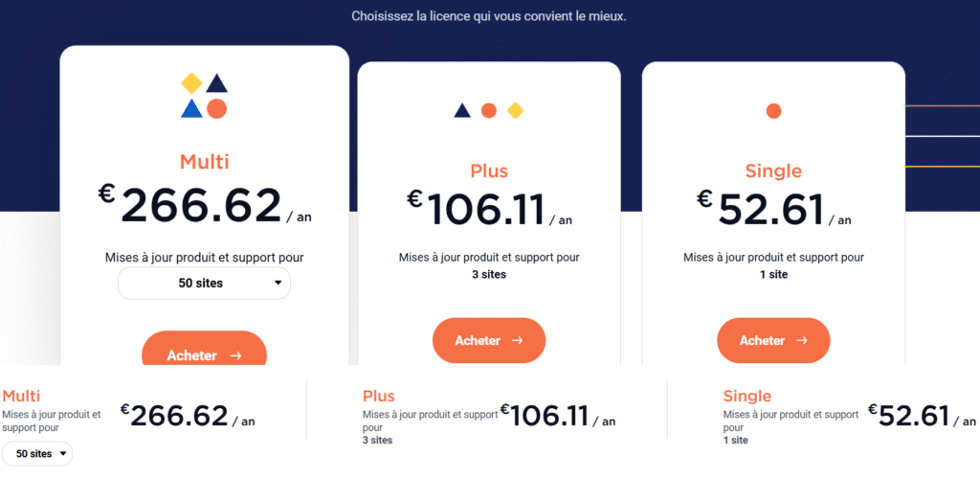Select the Single plan in the bottom summary bar

tap(747, 396)
